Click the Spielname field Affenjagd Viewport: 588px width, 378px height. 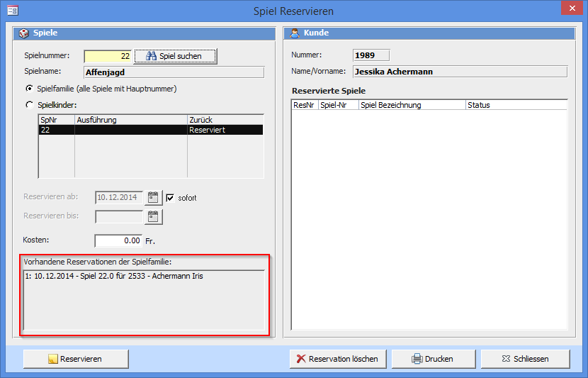tap(174, 72)
